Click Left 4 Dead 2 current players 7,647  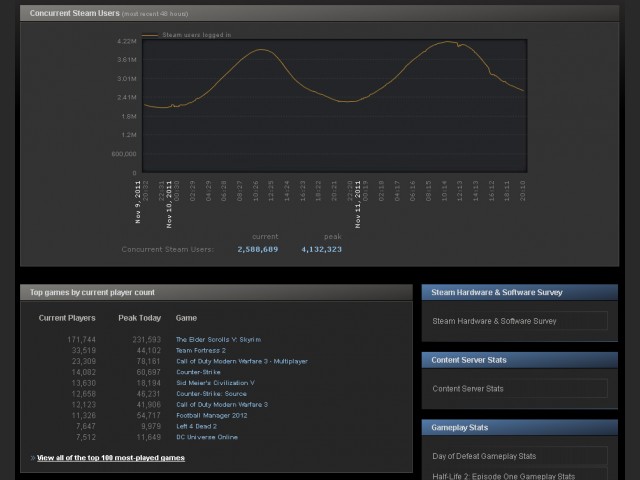pos(86,426)
